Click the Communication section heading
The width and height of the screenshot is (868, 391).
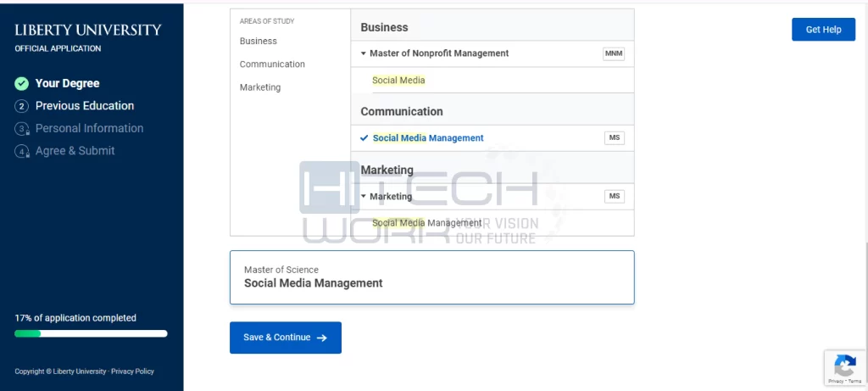tap(402, 111)
